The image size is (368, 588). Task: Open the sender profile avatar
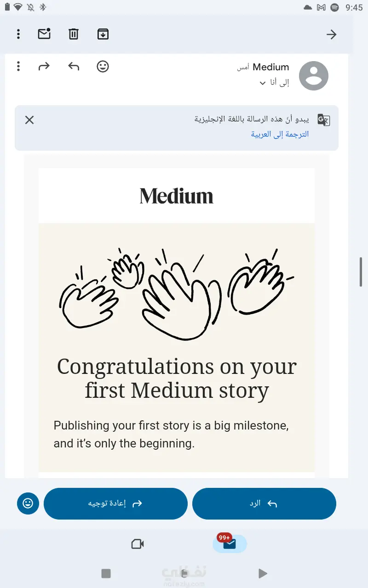coord(314,76)
